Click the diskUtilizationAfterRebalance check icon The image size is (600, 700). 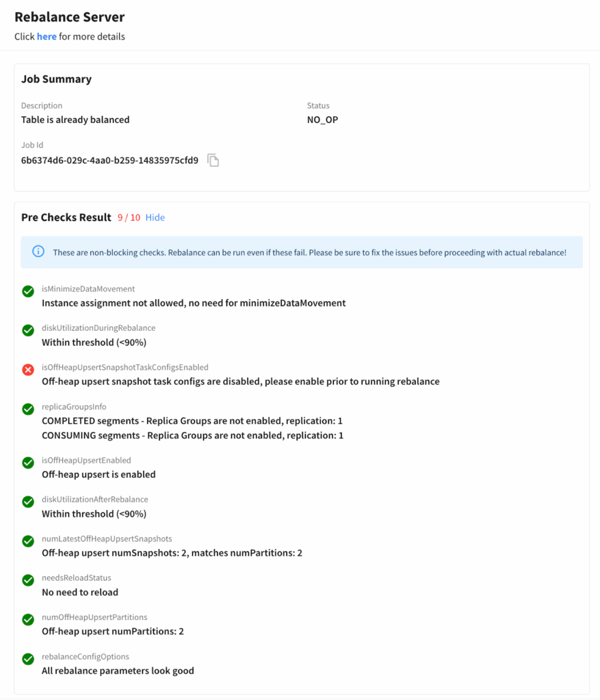[x=28, y=502]
